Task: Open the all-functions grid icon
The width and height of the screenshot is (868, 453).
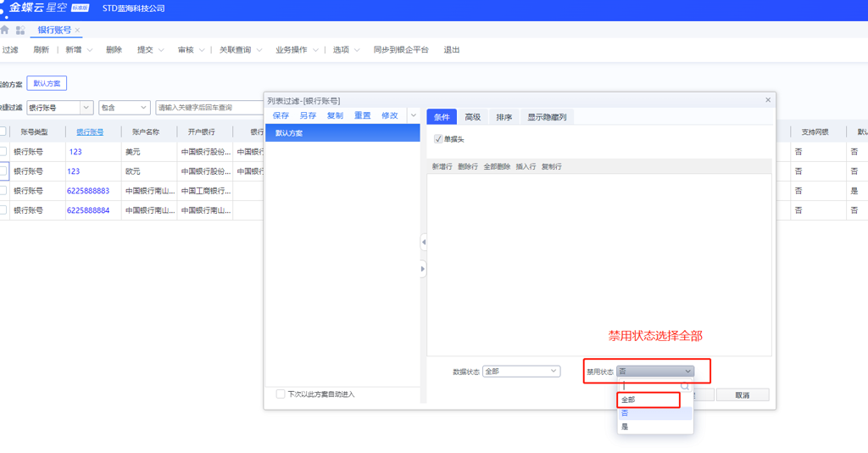Action: point(20,30)
